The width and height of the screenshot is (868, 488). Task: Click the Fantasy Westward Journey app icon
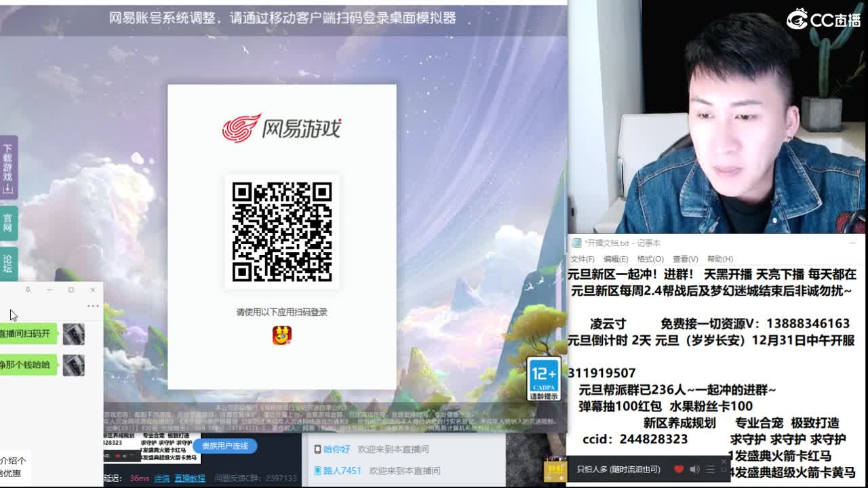pyautogui.click(x=282, y=334)
